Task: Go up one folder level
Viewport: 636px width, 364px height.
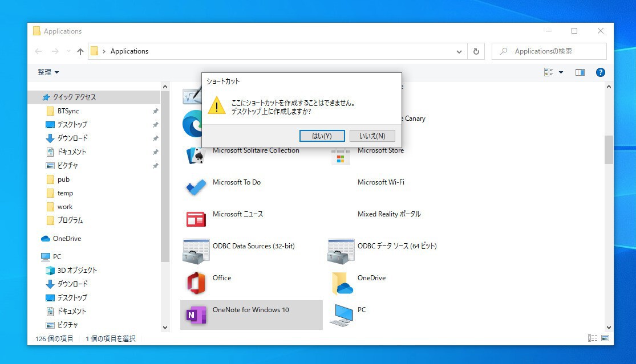Action: [x=80, y=51]
